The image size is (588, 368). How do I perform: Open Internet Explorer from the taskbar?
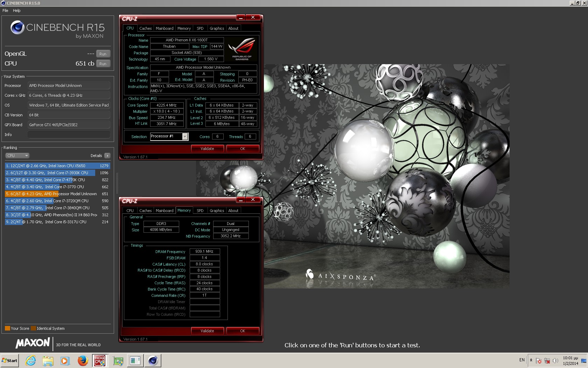point(31,361)
